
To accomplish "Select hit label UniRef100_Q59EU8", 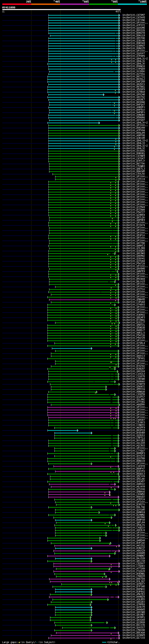I will [x=133, y=328].
